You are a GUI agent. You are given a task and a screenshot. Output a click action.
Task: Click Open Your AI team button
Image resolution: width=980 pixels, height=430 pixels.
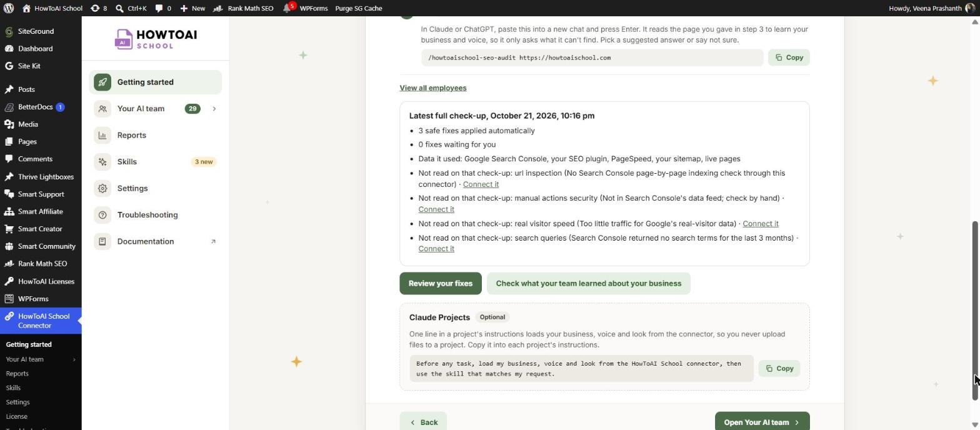click(762, 422)
